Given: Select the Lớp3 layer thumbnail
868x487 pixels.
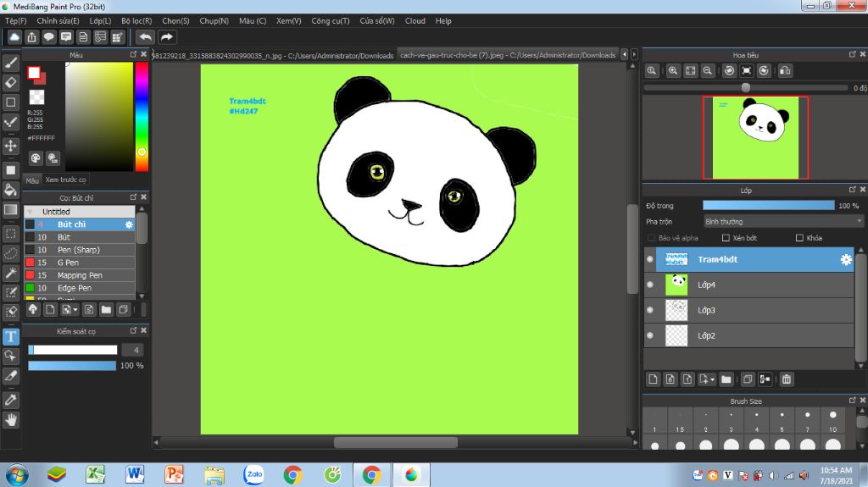Looking at the screenshot, I should [676, 310].
